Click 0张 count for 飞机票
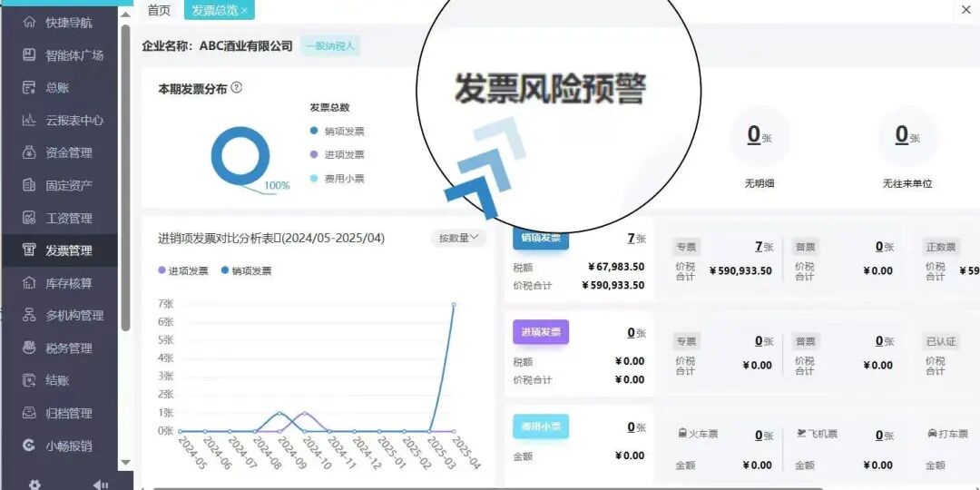 (x=885, y=436)
